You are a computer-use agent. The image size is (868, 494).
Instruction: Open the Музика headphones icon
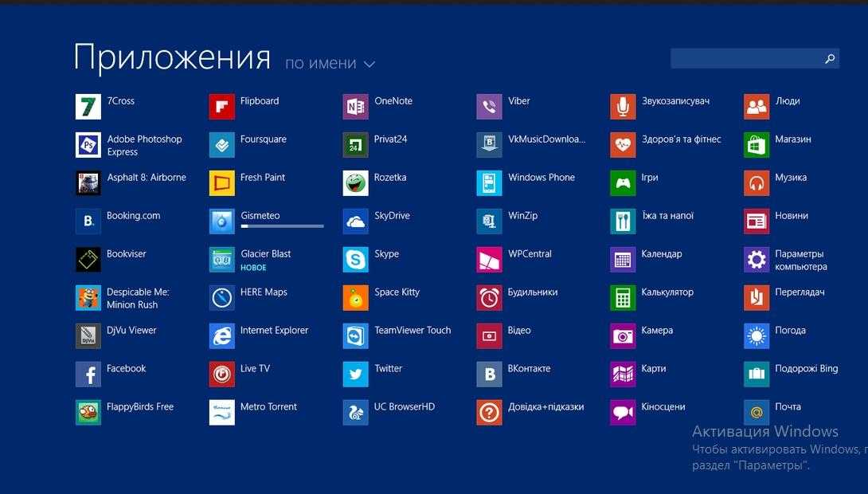(757, 182)
